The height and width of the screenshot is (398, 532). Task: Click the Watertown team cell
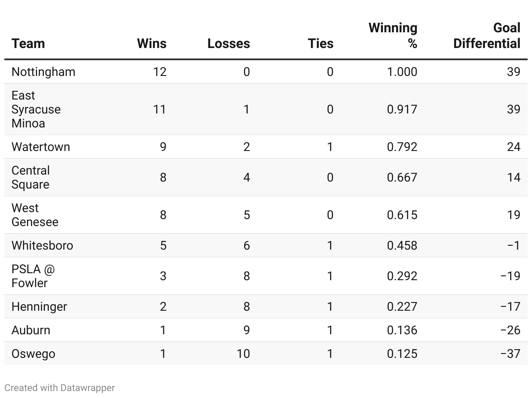(x=41, y=147)
